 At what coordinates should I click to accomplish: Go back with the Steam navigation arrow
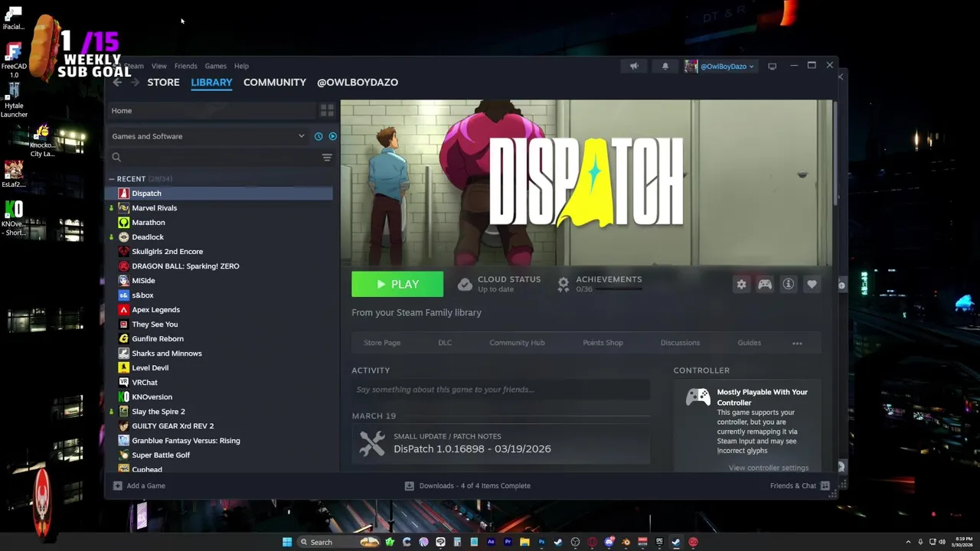coord(117,83)
